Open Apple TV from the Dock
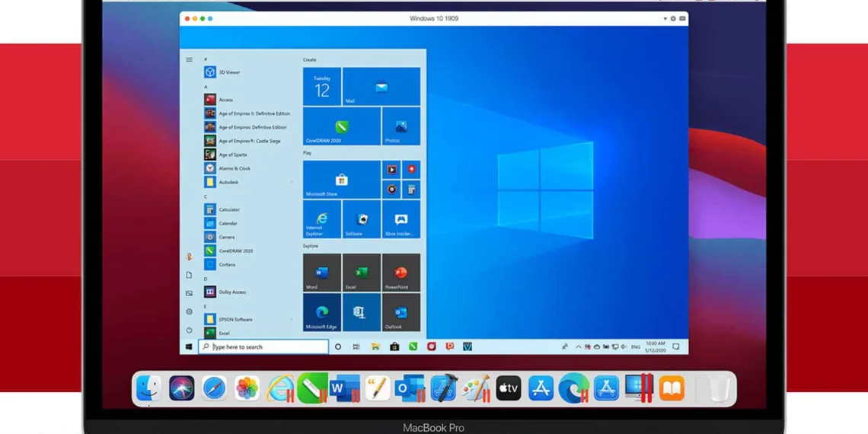 click(x=508, y=388)
